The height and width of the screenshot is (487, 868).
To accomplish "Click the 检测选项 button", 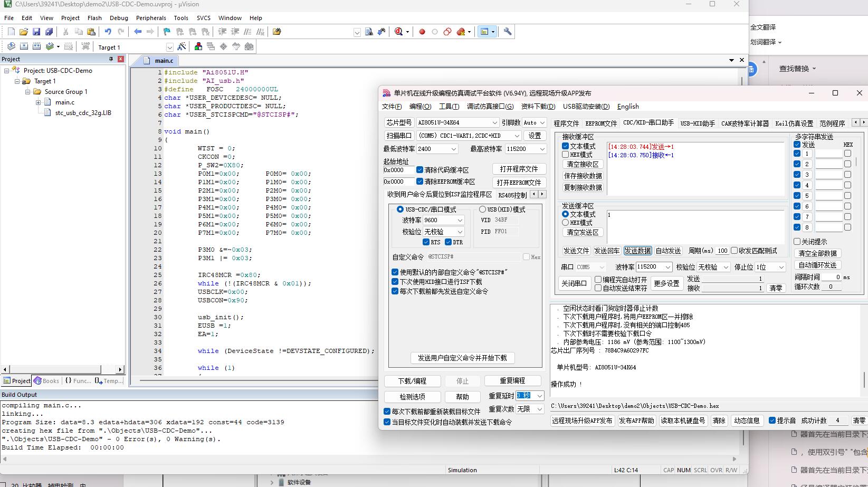I will pyautogui.click(x=412, y=397).
